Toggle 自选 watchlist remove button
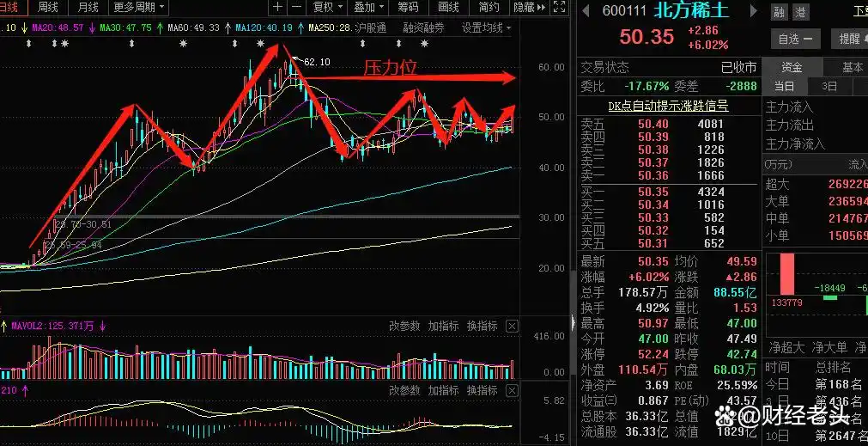This screenshot has height=446, width=868. coord(796,39)
